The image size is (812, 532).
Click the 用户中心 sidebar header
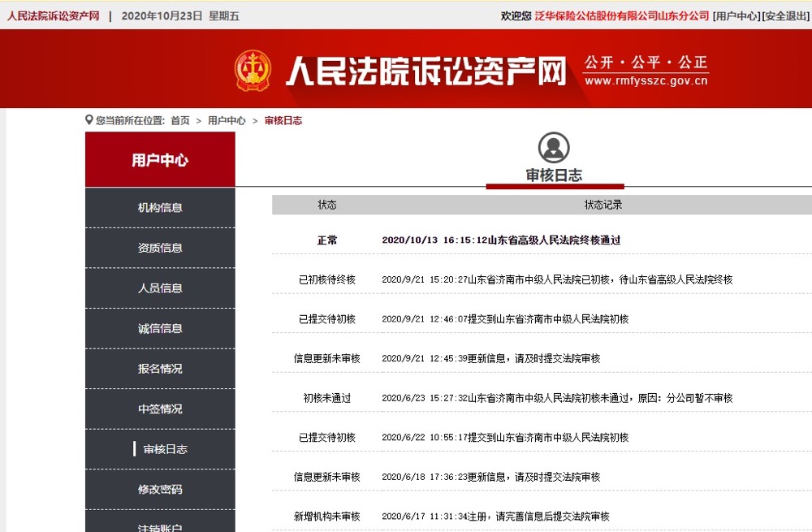(x=160, y=159)
